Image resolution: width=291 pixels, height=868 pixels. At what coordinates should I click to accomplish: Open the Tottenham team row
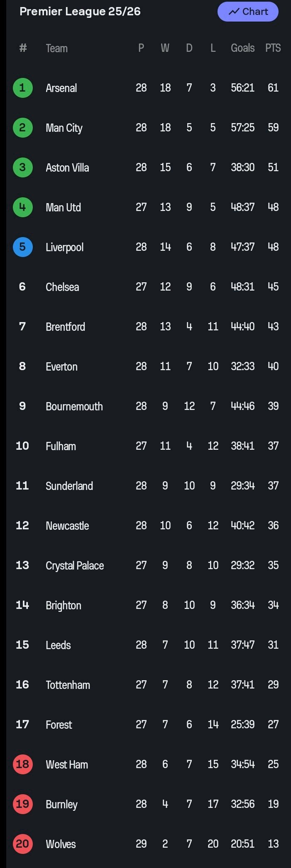68,685
